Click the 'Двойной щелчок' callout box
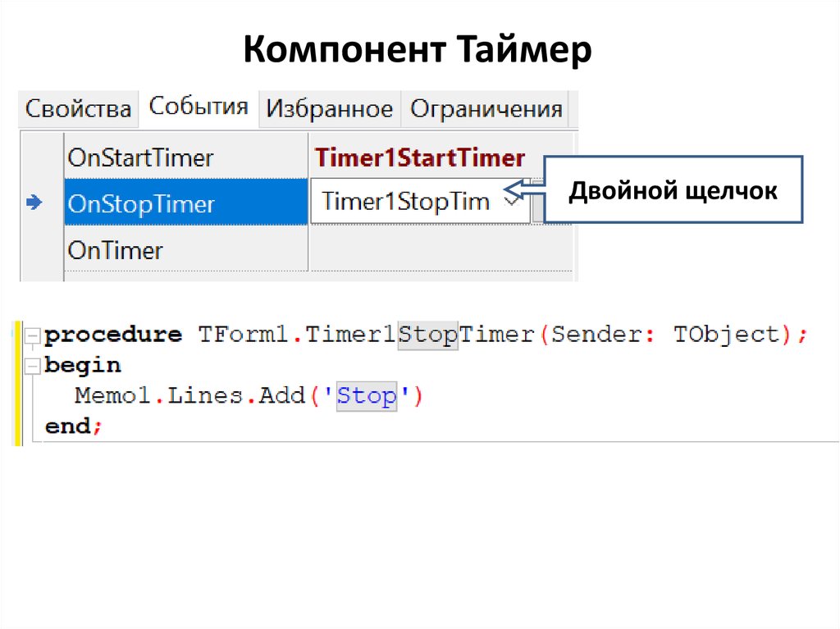 coord(673,189)
